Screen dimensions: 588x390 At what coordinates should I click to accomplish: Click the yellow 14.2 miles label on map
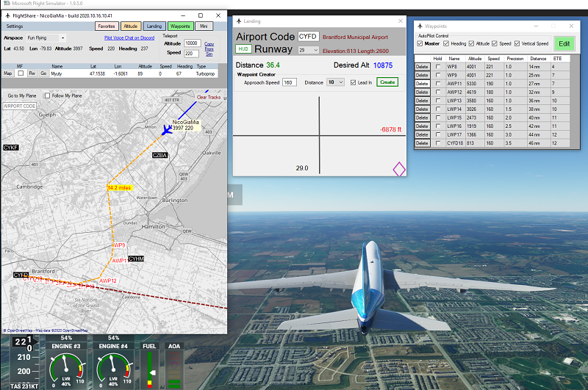(x=120, y=188)
